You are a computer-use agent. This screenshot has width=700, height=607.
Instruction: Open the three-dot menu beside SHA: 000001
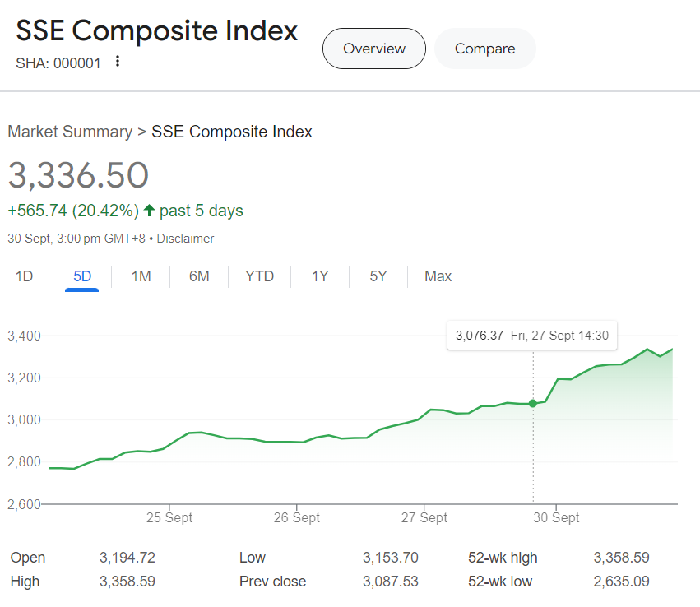[x=118, y=61]
